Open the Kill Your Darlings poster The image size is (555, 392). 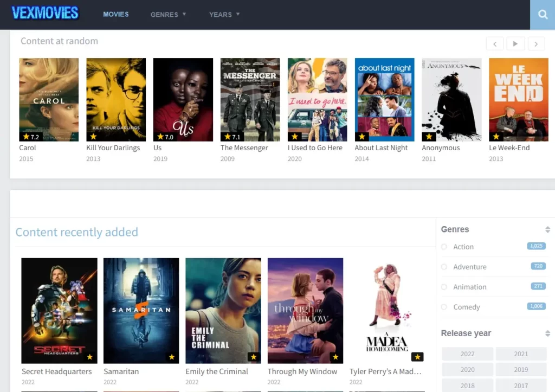(116, 100)
